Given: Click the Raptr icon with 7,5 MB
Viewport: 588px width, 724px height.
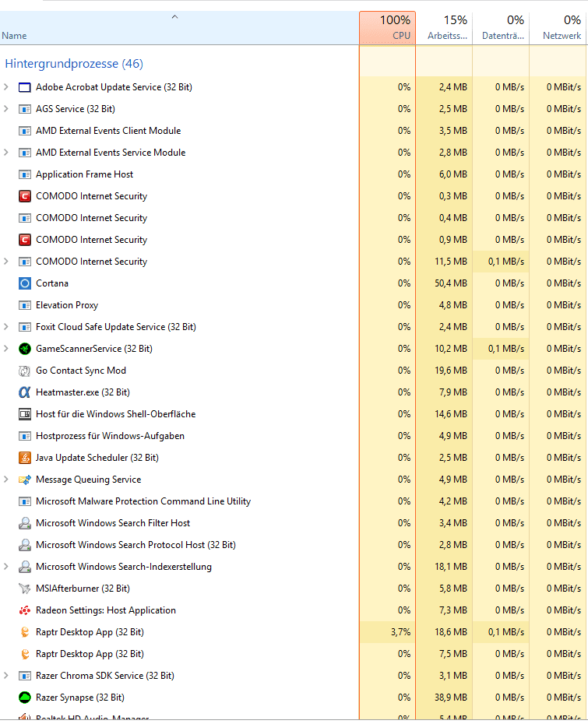Looking at the screenshot, I should (x=24, y=654).
